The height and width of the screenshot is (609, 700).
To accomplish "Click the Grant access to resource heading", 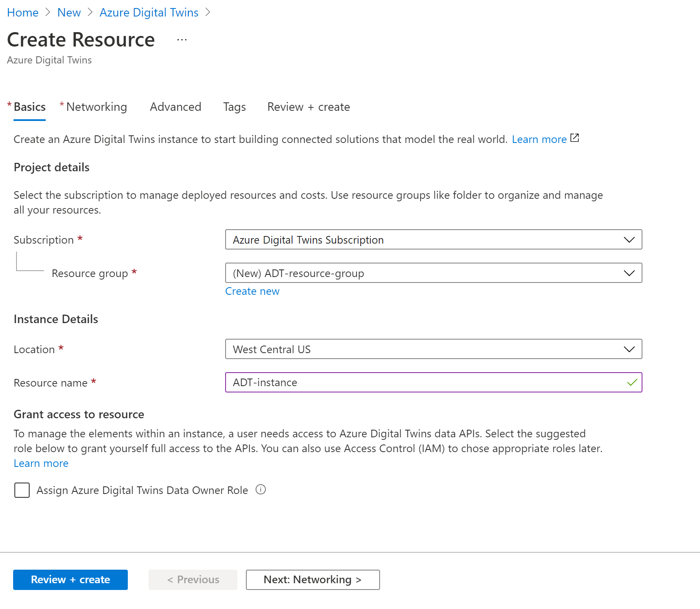I will [79, 414].
